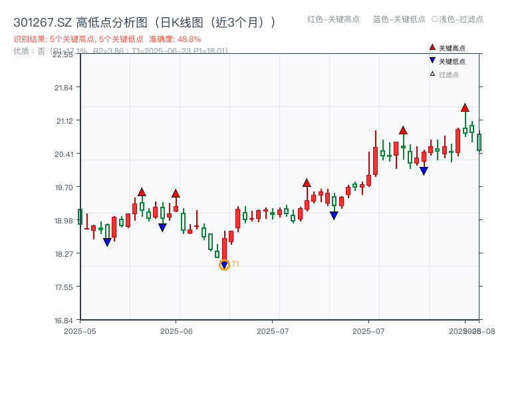
Task: Click the blue key-low triangle near the 2025-06 label
Action: pyautogui.click(x=162, y=227)
